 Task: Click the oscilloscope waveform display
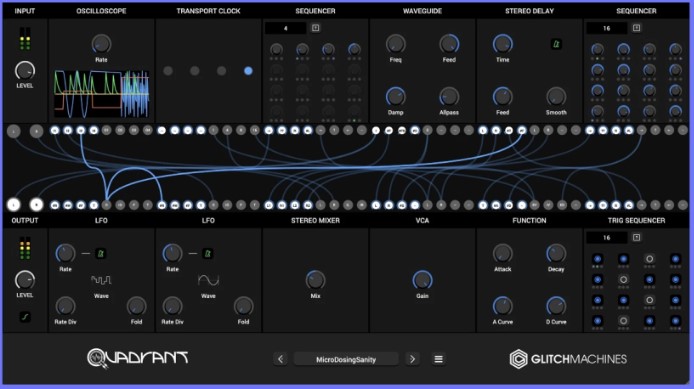(101, 94)
